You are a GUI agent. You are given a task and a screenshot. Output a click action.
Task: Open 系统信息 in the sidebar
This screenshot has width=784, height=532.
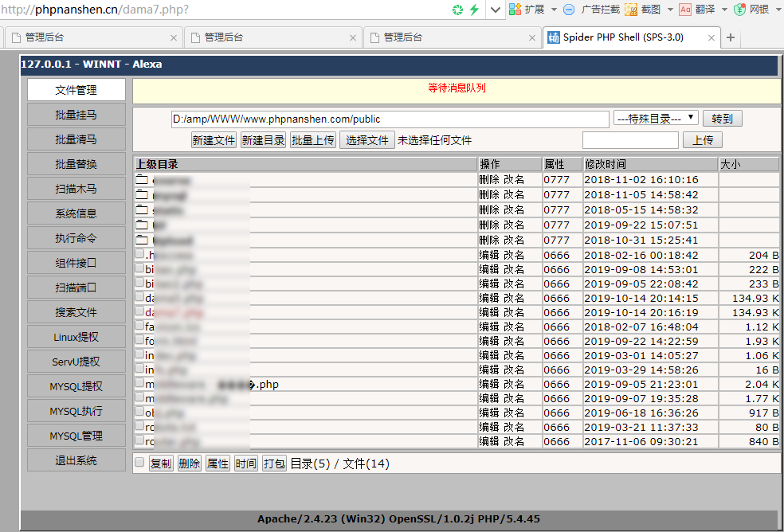76,213
